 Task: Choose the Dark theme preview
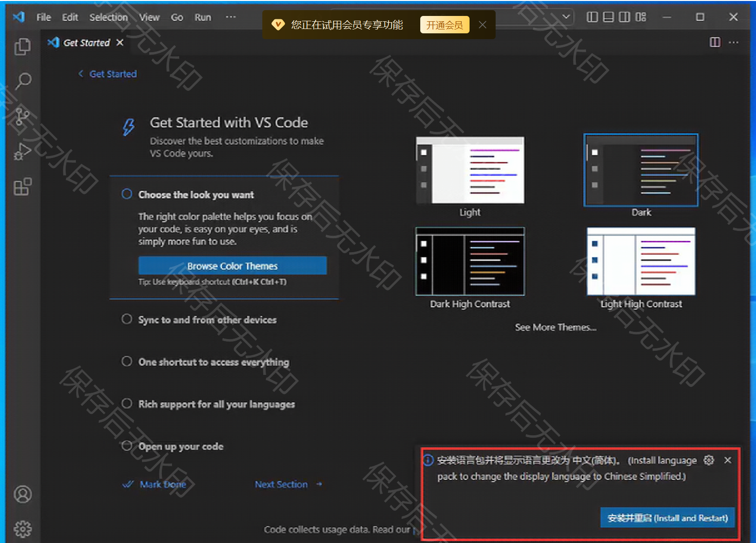641,170
